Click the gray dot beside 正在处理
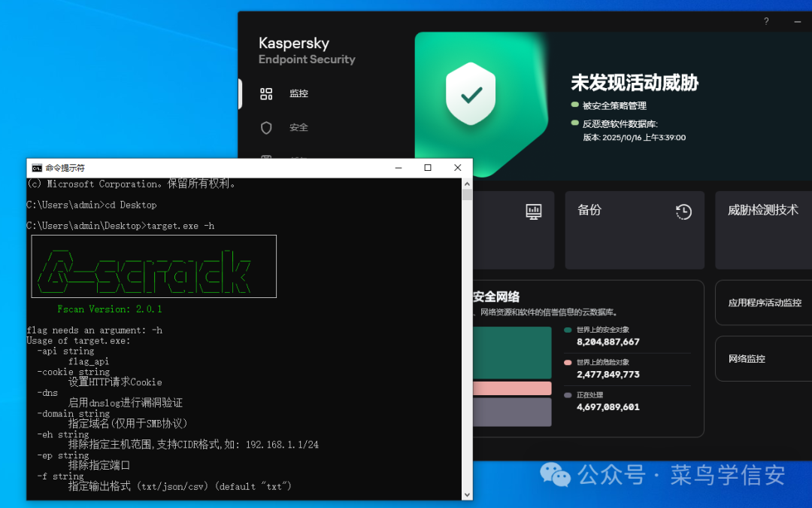 coord(568,394)
